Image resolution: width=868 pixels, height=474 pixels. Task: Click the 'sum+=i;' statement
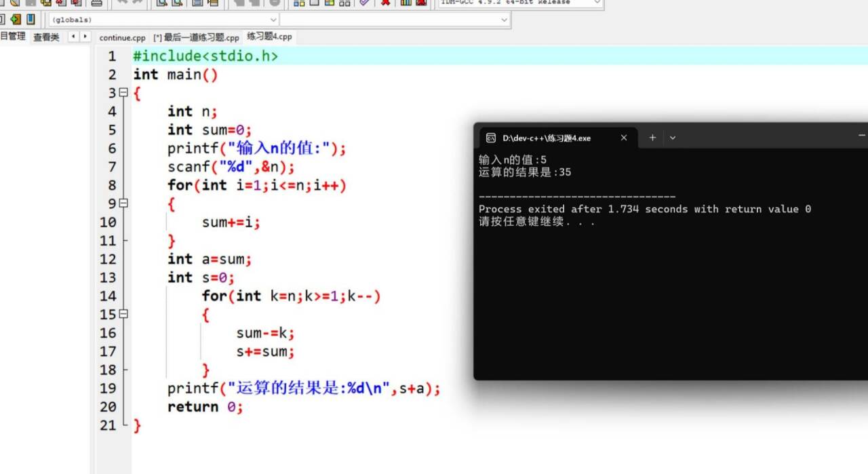pyautogui.click(x=231, y=222)
